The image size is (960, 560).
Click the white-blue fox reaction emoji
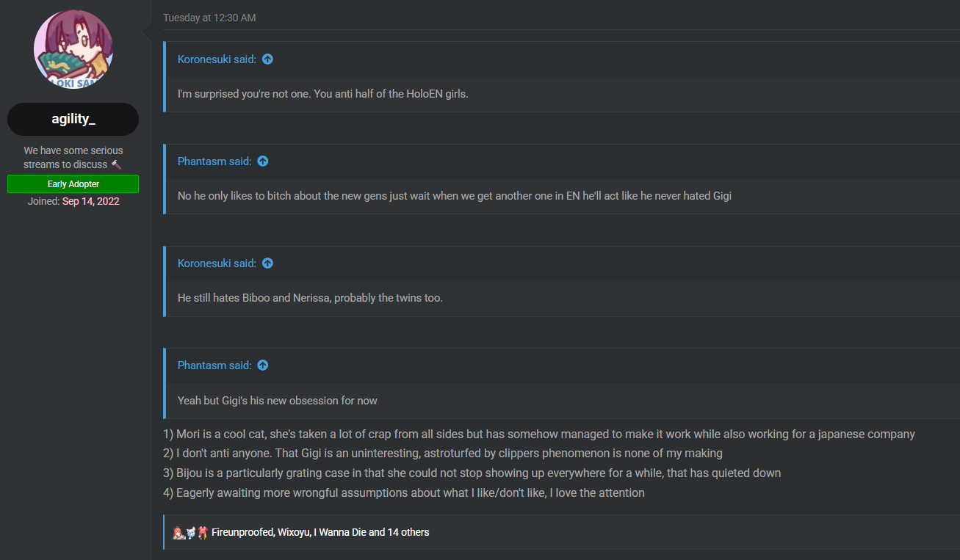[190, 532]
